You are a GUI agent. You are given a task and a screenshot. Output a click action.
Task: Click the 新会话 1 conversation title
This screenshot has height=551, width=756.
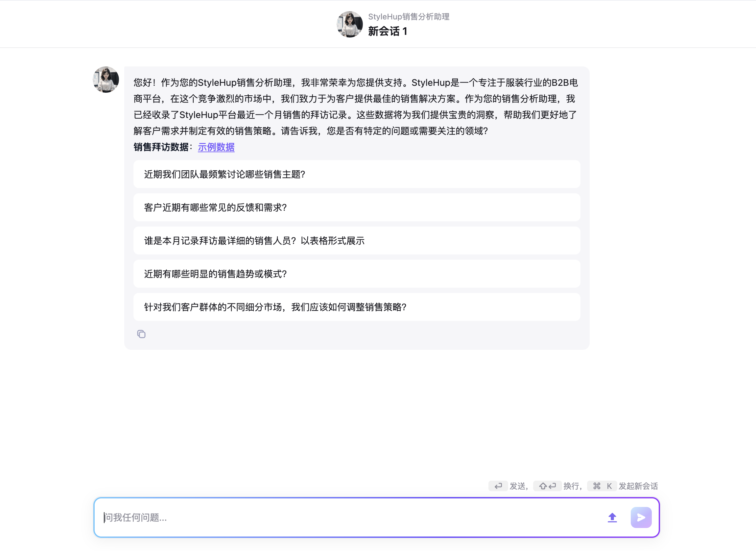click(388, 31)
